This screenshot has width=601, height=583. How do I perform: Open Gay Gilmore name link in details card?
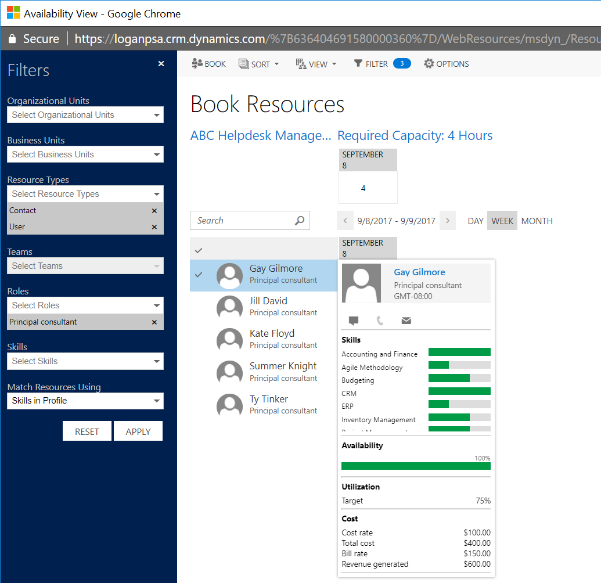(x=419, y=272)
